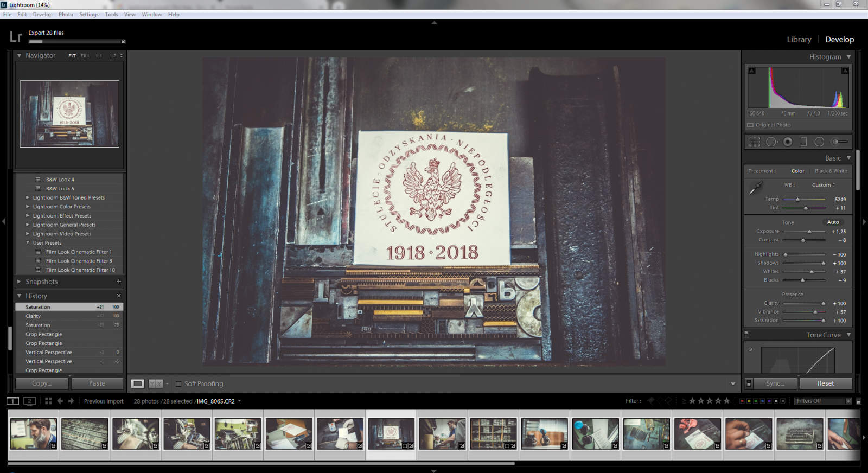The image size is (868, 473).
Task: Select the White Balance eyedropper
Action: [756, 188]
